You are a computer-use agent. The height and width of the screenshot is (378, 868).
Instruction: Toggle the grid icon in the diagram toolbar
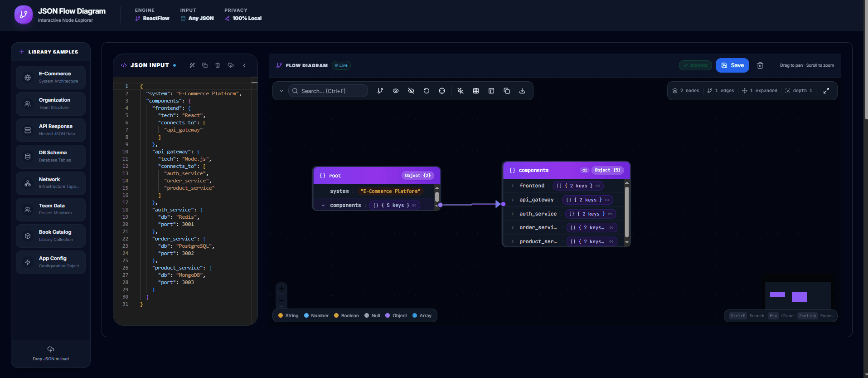coord(476,91)
